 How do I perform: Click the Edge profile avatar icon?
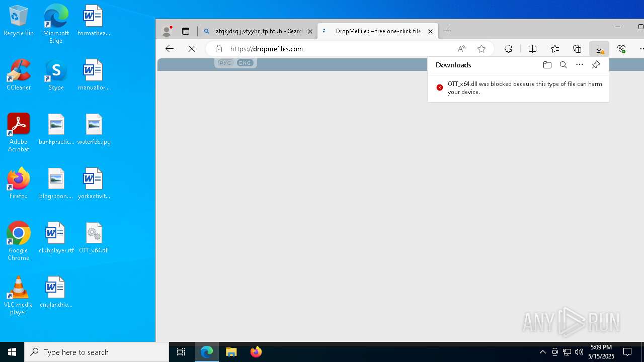point(167,31)
